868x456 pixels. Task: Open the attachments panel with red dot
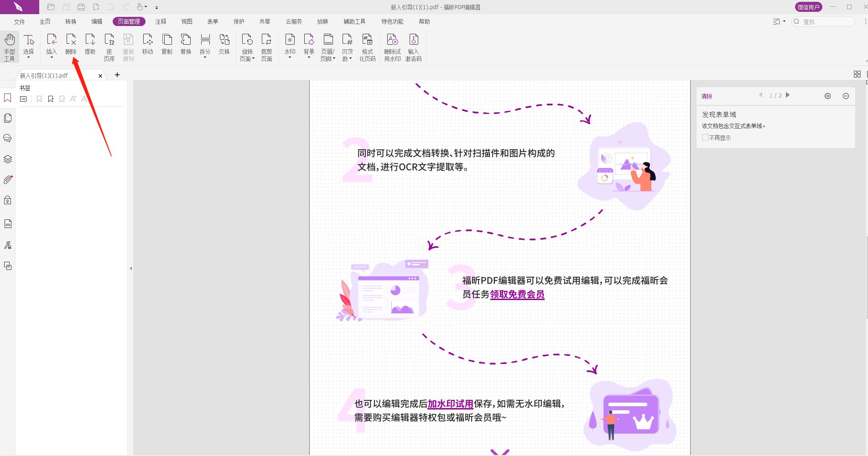pyautogui.click(x=7, y=179)
